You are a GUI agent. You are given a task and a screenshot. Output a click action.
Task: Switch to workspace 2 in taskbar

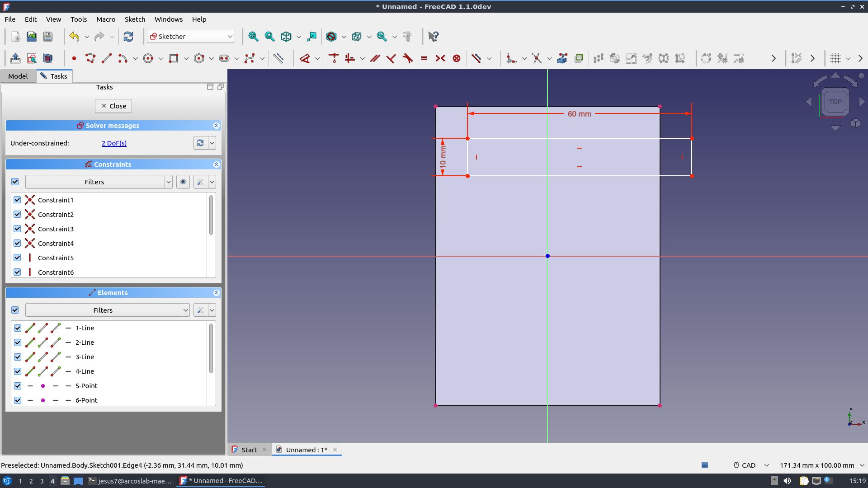click(31, 481)
